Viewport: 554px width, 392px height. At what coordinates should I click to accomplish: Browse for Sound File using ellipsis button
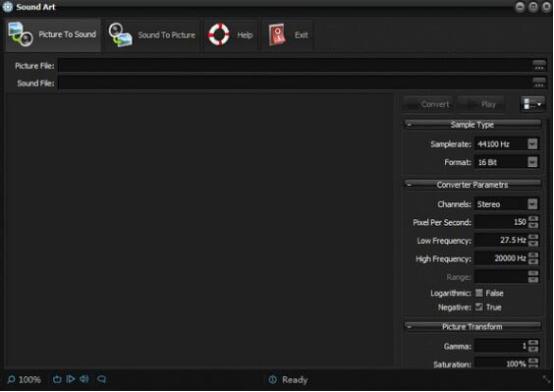click(539, 83)
